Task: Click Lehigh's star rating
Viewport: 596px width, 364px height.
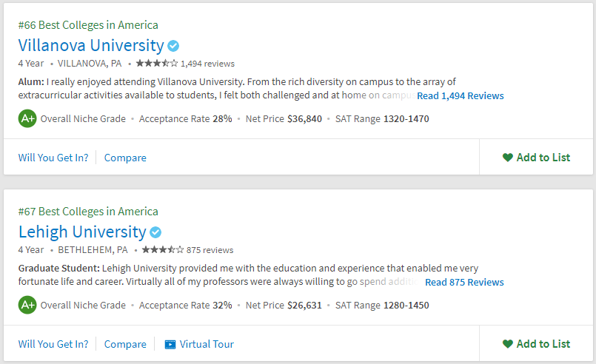Action: pyautogui.click(x=163, y=249)
